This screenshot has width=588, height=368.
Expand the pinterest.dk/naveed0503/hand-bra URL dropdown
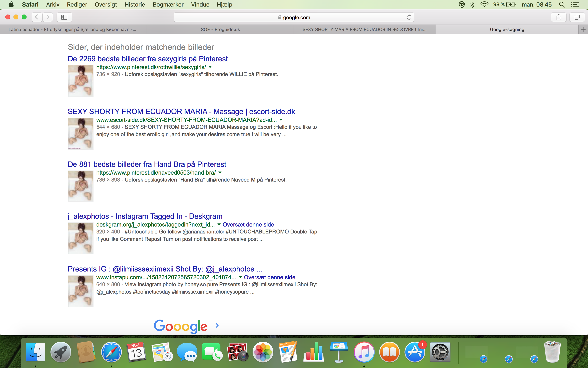point(220,173)
